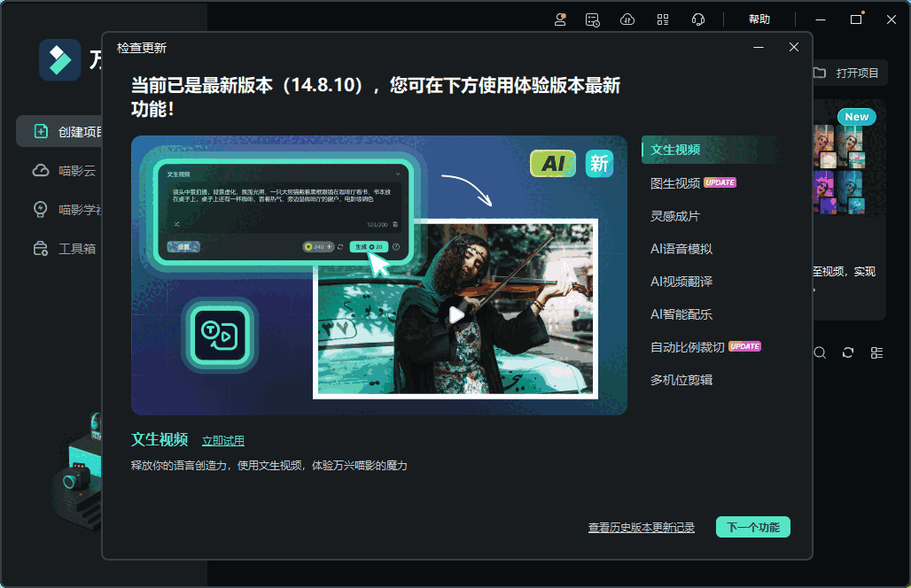Play the 文生视频 promo video
This screenshot has width=911, height=588.
click(457, 314)
